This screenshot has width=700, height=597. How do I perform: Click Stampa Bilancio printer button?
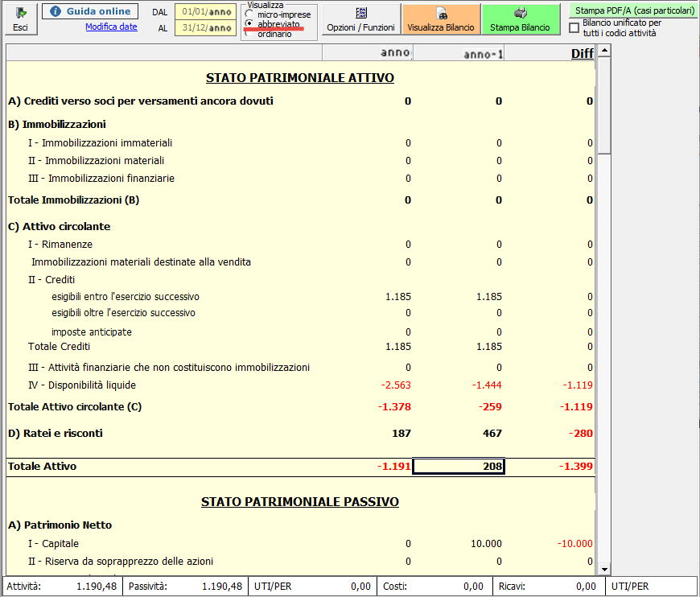pyautogui.click(x=520, y=19)
